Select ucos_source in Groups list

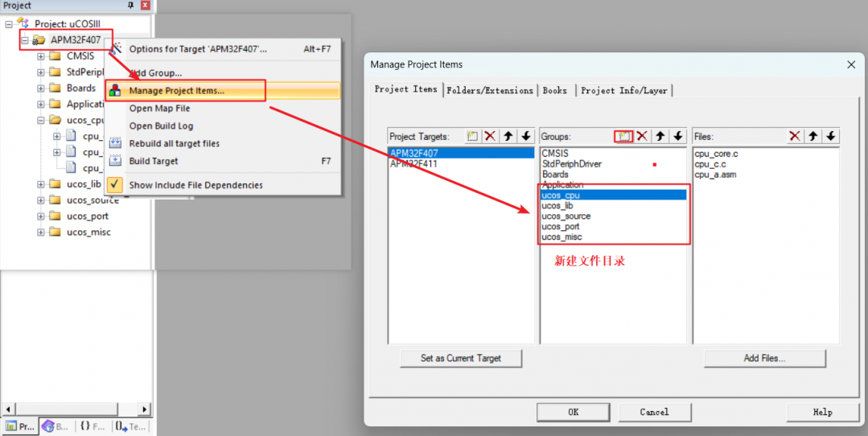click(x=613, y=216)
